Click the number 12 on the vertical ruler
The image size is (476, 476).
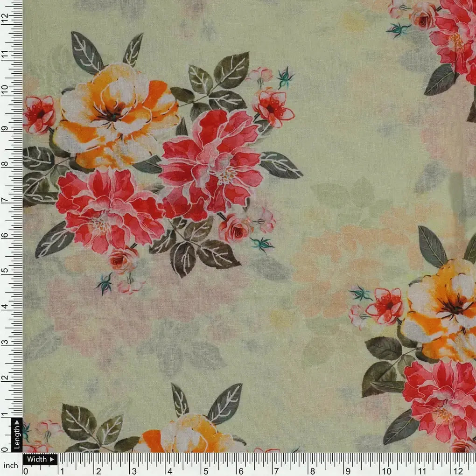(6, 16)
